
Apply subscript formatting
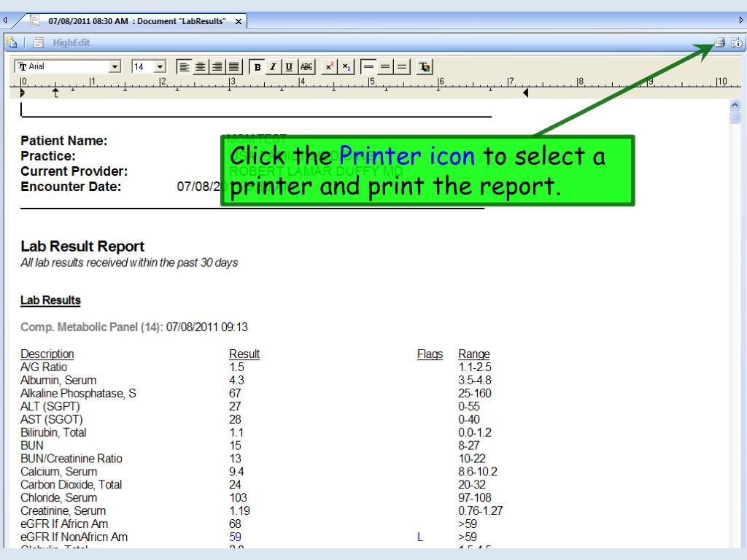(347, 66)
